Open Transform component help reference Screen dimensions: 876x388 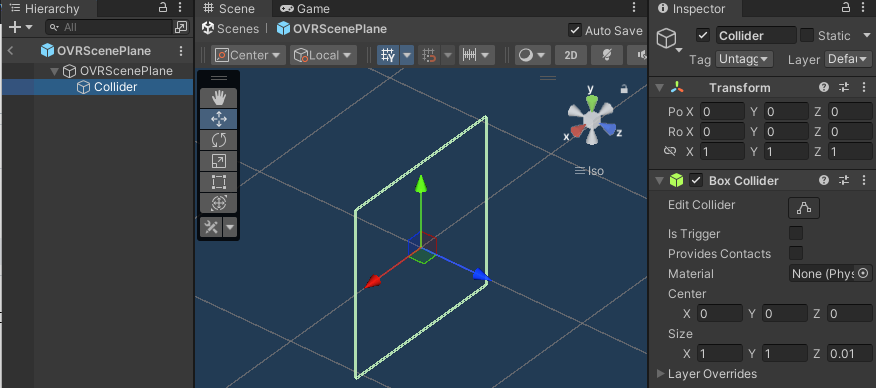click(x=823, y=88)
